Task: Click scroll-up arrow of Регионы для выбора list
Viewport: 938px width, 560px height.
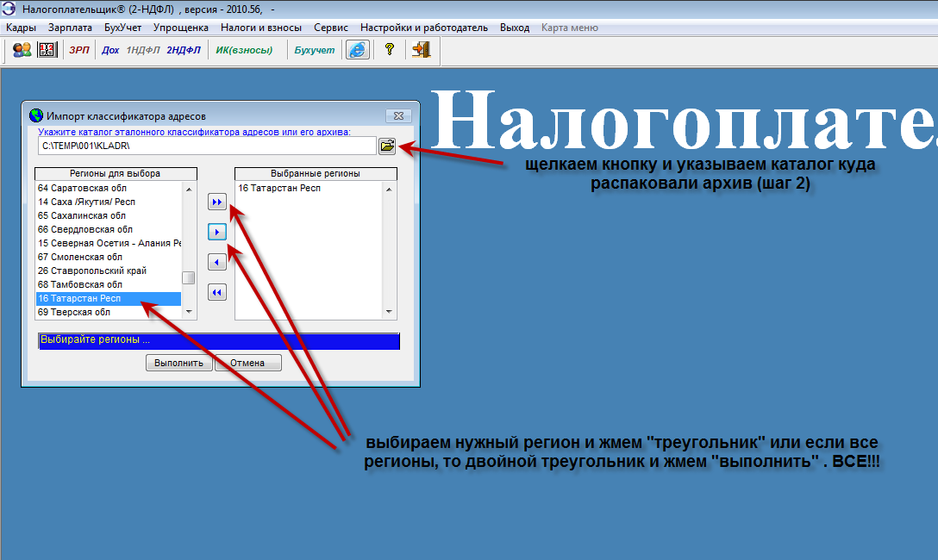Action: (x=189, y=189)
